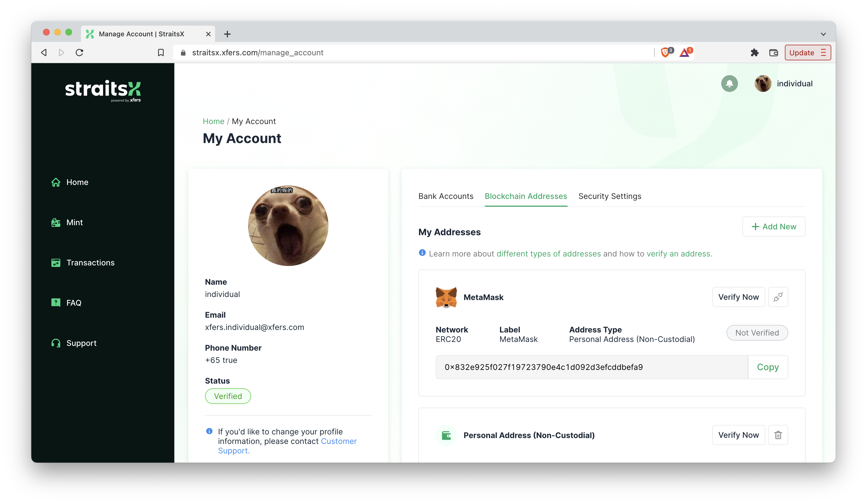Click the MetaMask fox icon
The height and width of the screenshot is (504, 867).
446,296
